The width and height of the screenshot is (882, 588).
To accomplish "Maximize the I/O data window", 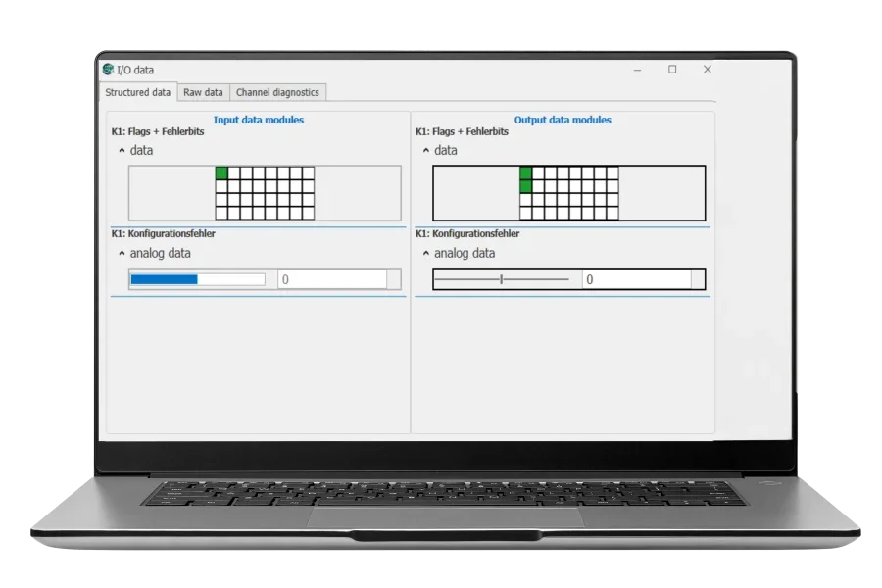I will tap(672, 70).
